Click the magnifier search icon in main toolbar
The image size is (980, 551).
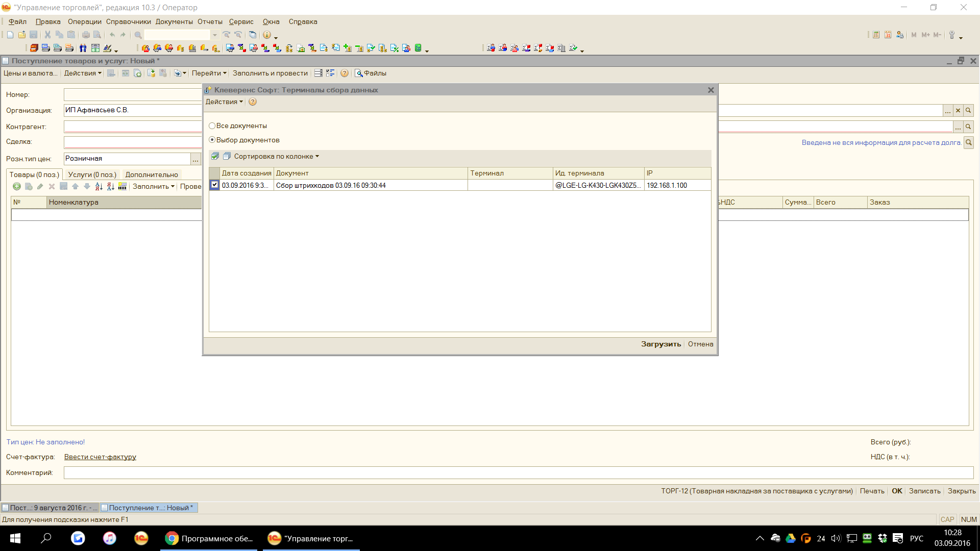pos(138,35)
